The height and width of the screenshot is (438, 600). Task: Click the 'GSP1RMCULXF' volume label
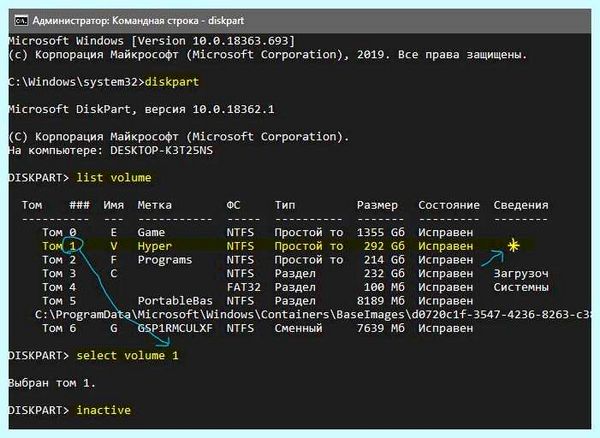175,328
